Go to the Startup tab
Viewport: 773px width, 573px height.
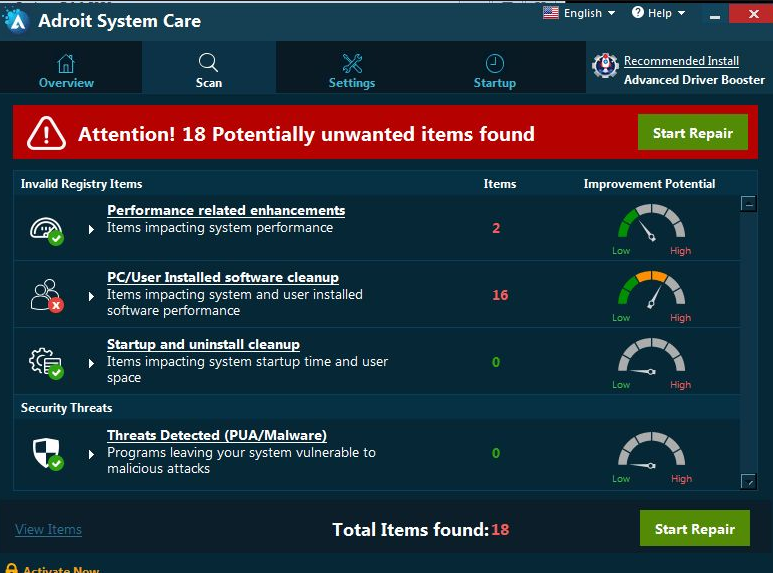tap(495, 71)
